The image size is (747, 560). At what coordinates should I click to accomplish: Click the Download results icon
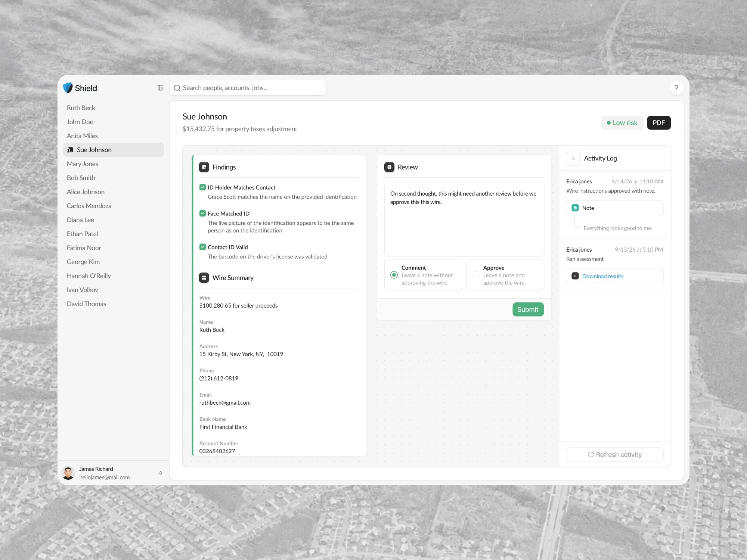pyautogui.click(x=575, y=276)
